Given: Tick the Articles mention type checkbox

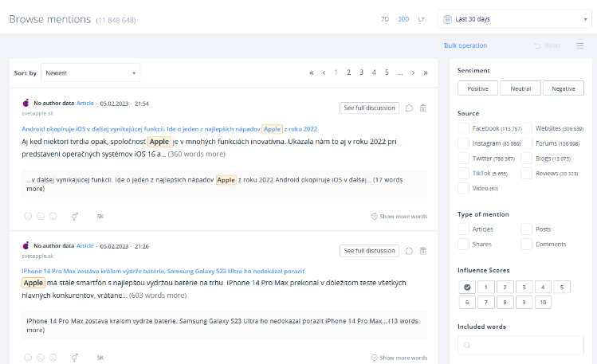Looking at the screenshot, I should point(464,229).
